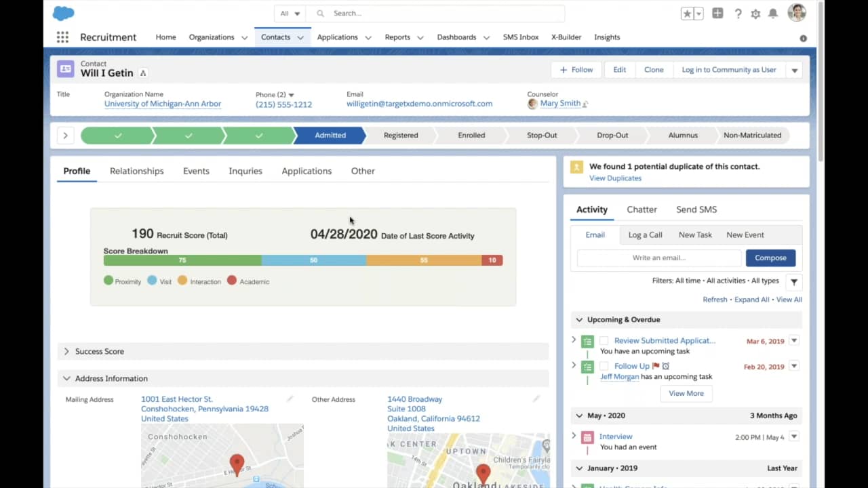868x488 pixels.
Task: Click the View More button
Action: pyautogui.click(x=686, y=394)
